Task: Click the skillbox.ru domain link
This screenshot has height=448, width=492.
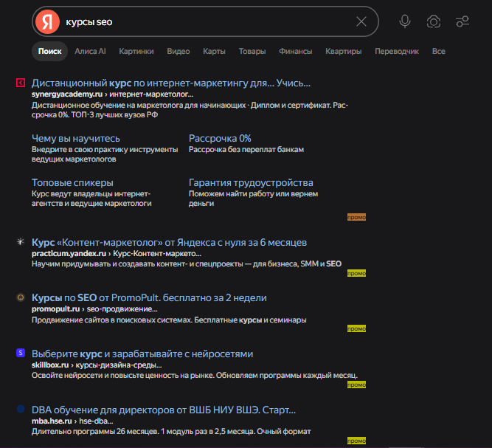Action: [x=50, y=365]
